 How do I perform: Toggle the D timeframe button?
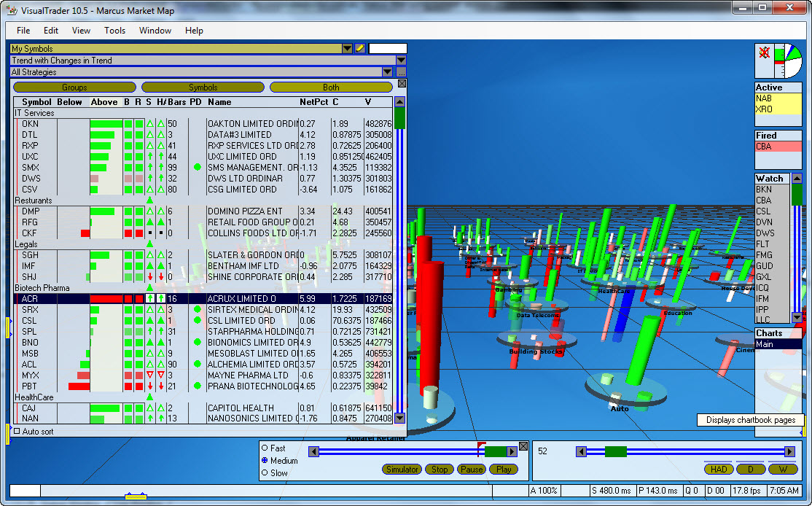click(x=750, y=470)
